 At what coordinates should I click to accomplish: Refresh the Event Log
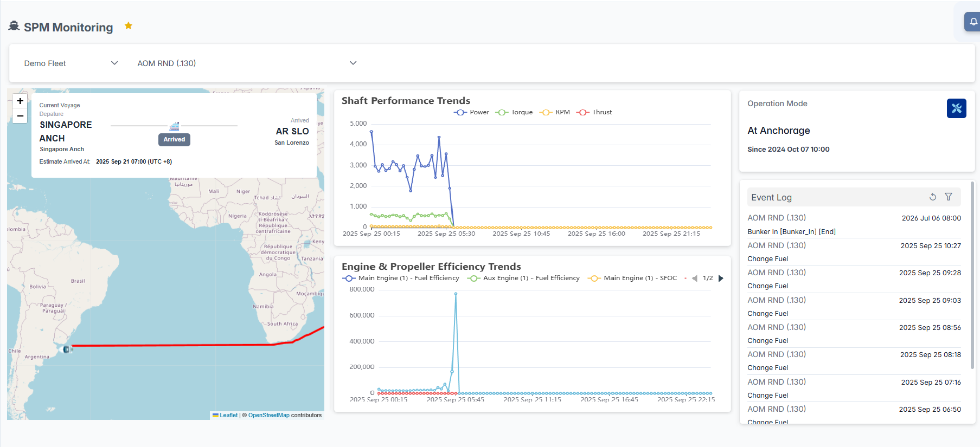[x=932, y=197]
